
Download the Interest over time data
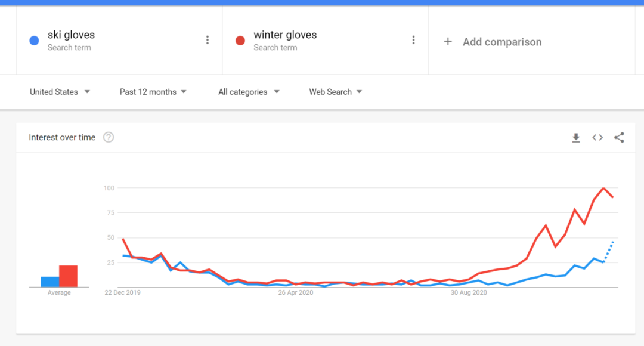575,138
